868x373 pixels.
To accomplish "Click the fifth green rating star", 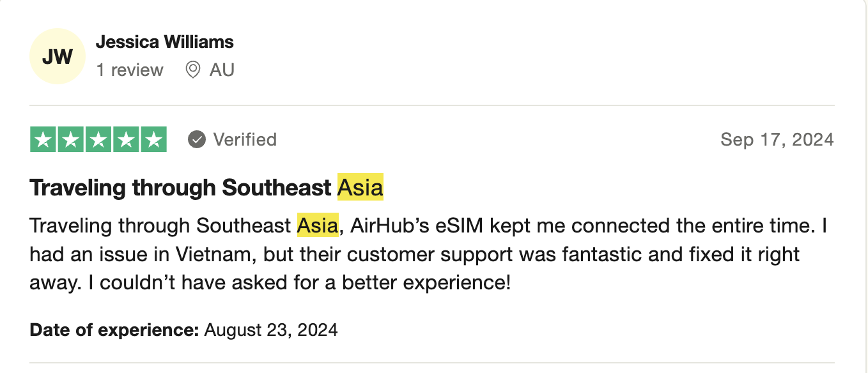I will tap(153, 140).
